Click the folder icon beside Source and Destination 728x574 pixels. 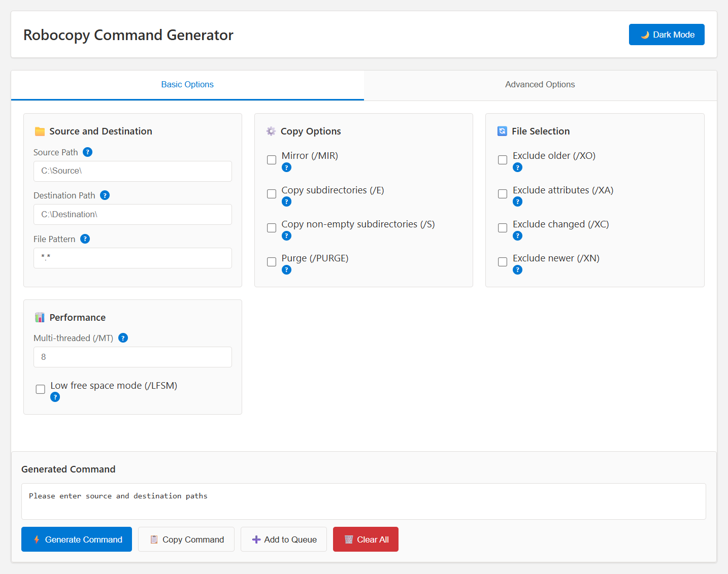point(40,131)
